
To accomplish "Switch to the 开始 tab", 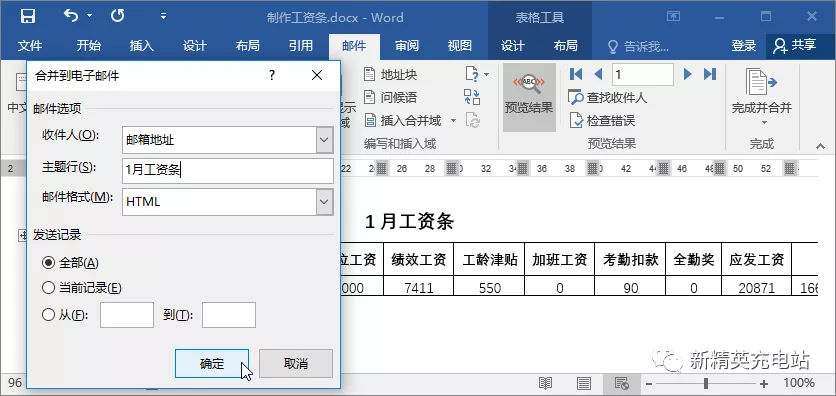I will [89, 46].
